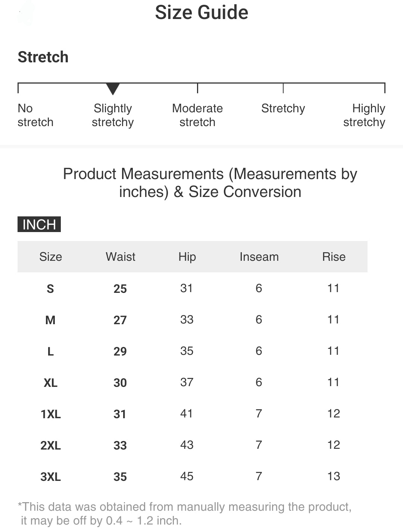This screenshot has height=532, width=403.
Task: Click the Waist column header
Action: (120, 257)
